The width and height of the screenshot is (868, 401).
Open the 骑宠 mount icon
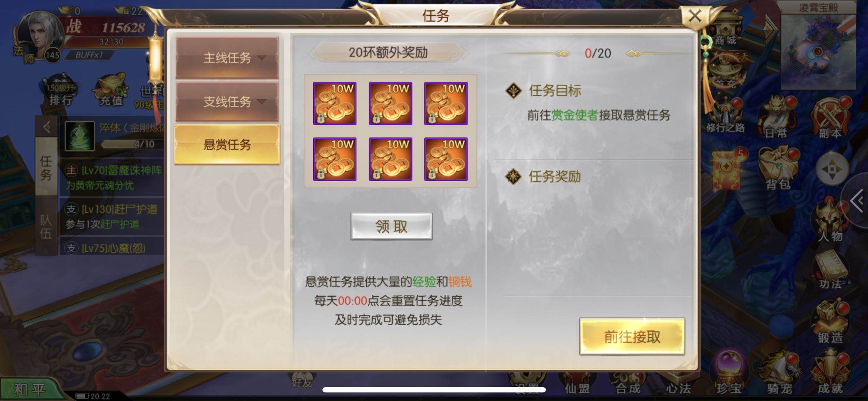(779, 372)
